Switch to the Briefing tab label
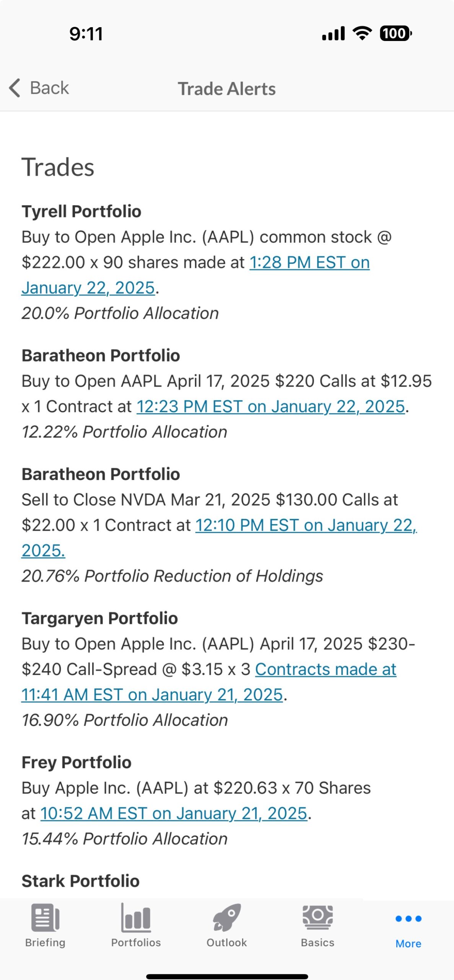This screenshot has height=980, width=454. point(45,942)
